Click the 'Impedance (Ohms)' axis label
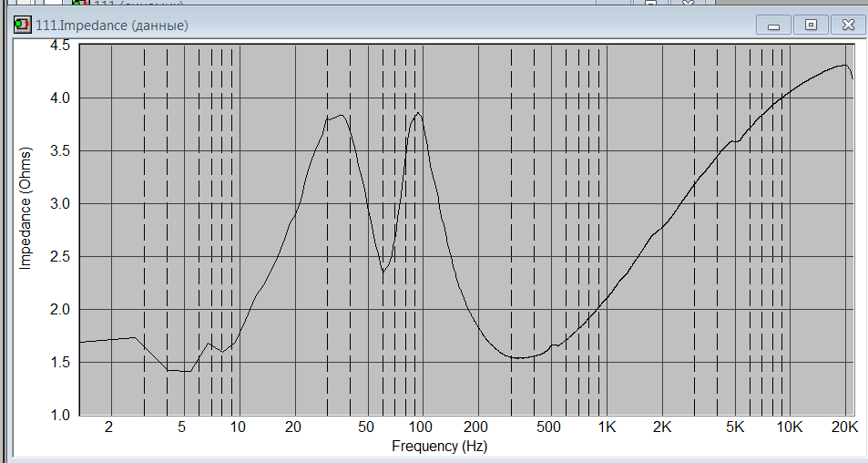The width and height of the screenshot is (868, 463). 26,208
